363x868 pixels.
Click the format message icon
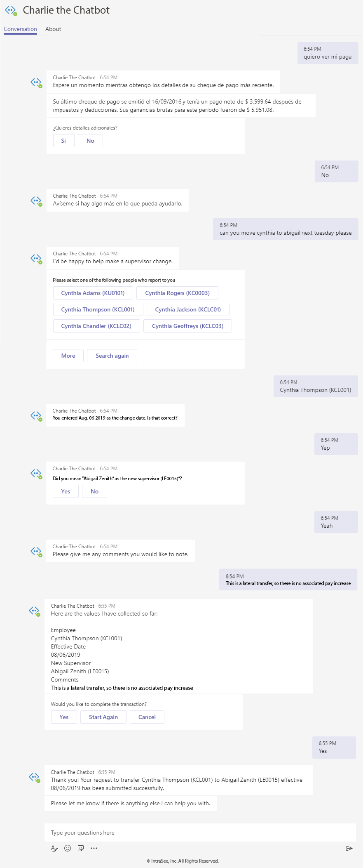tap(54, 849)
